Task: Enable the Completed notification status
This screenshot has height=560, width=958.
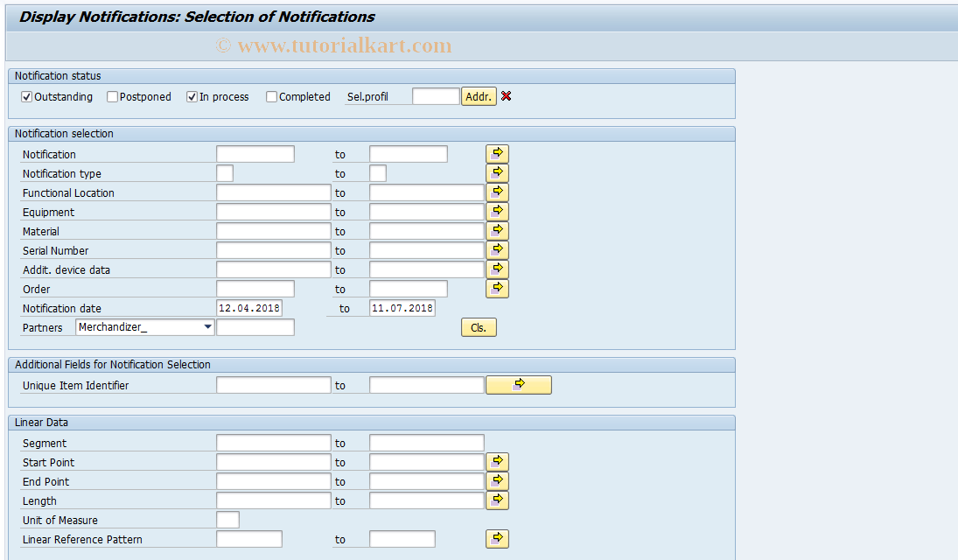Action: (271, 96)
